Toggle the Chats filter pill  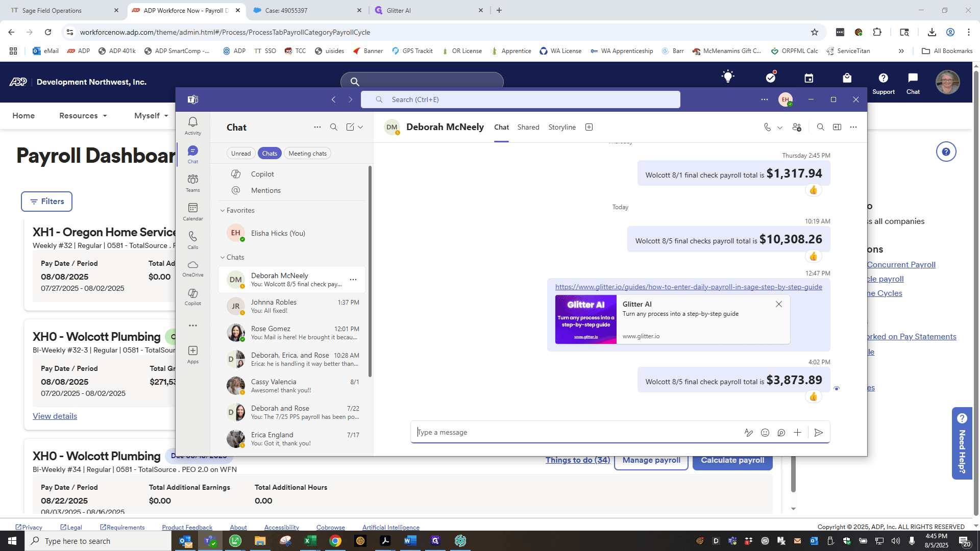click(269, 154)
